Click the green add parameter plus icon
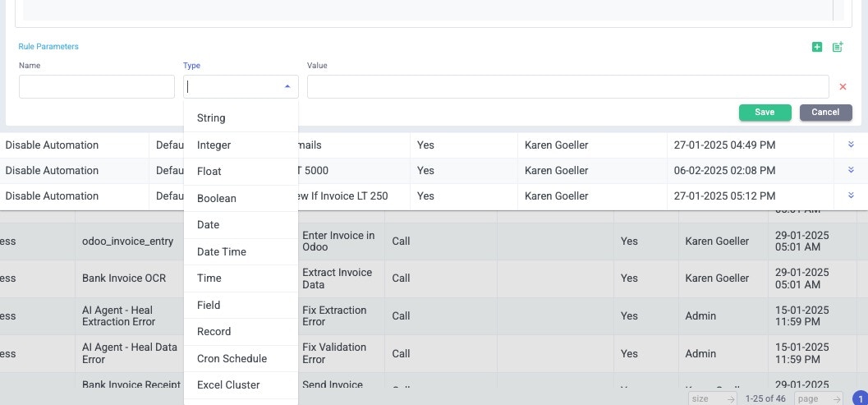868x405 pixels. coord(817,48)
